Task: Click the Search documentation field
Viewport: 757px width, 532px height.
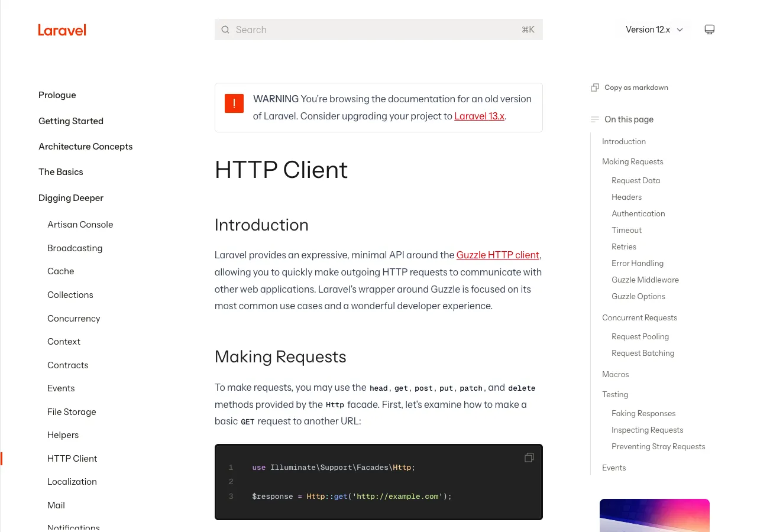Action: [x=378, y=30]
